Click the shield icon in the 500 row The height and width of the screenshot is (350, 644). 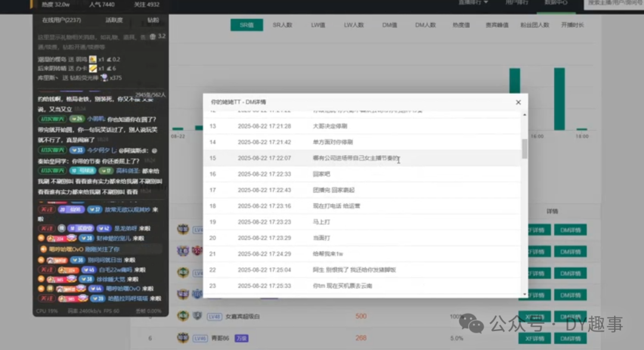click(197, 315)
